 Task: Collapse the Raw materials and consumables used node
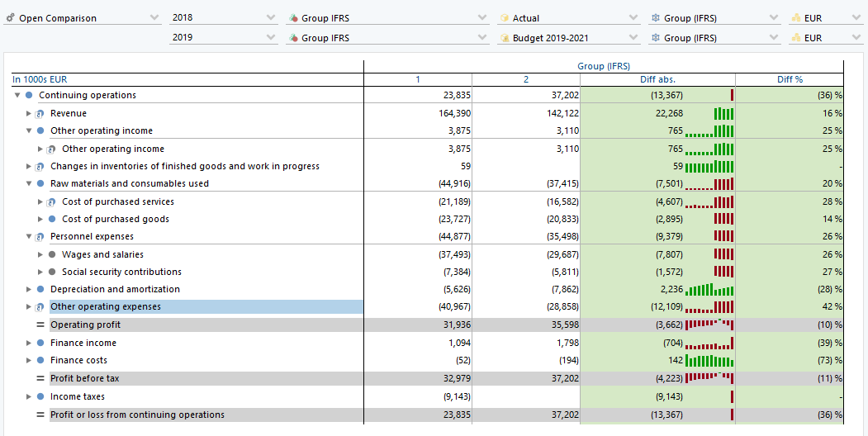[x=29, y=184]
